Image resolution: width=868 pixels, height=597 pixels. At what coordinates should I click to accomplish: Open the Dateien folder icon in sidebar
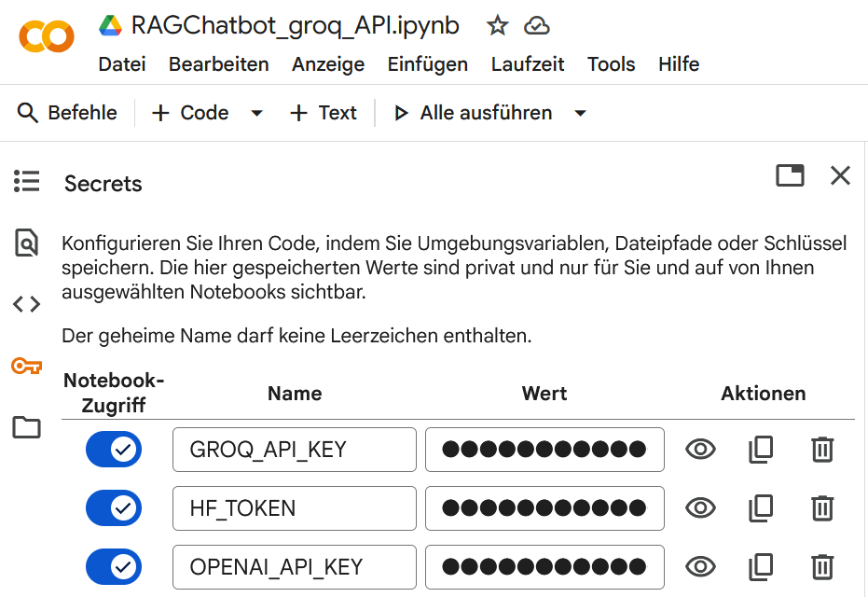[26, 427]
